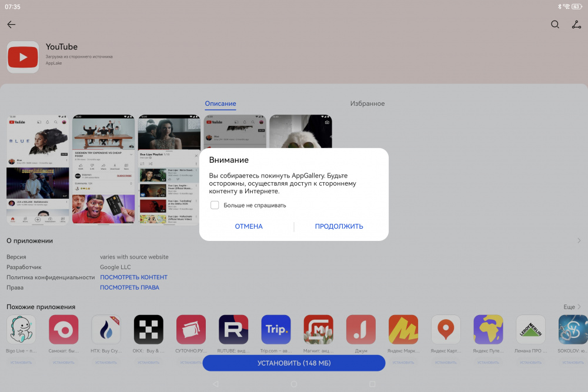Open the Лемана ПРО app icon
This screenshot has width=588, height=392.
point(530,330)
